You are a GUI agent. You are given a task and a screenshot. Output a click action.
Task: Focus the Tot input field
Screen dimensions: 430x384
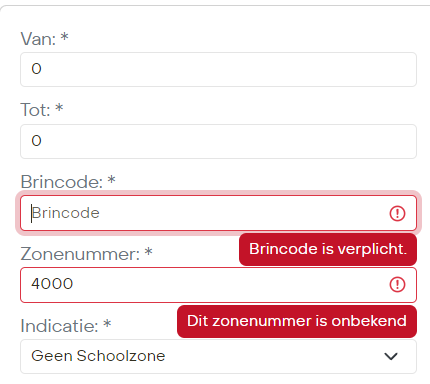tap(218, 141)
